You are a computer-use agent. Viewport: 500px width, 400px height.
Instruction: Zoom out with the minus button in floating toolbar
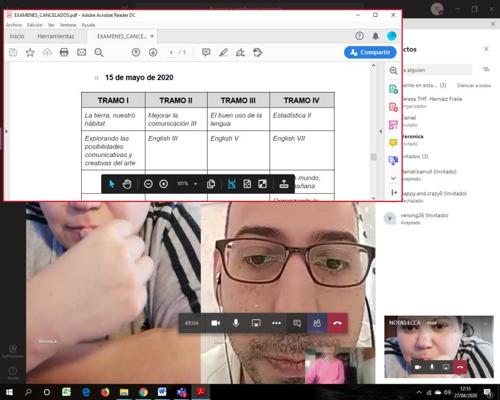[x=148, y=184]
